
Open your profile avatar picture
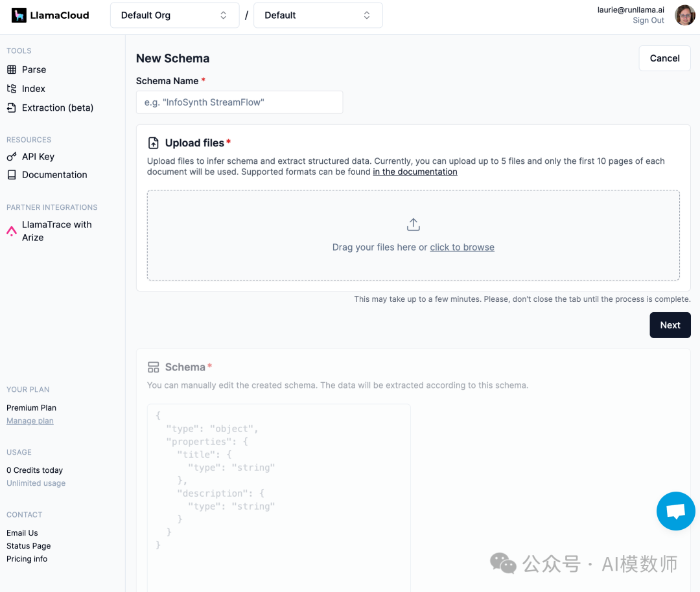(685, 15)
